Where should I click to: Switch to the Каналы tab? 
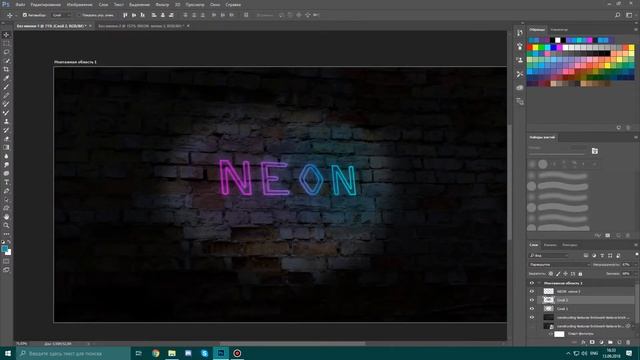click(x=550, y=245)
